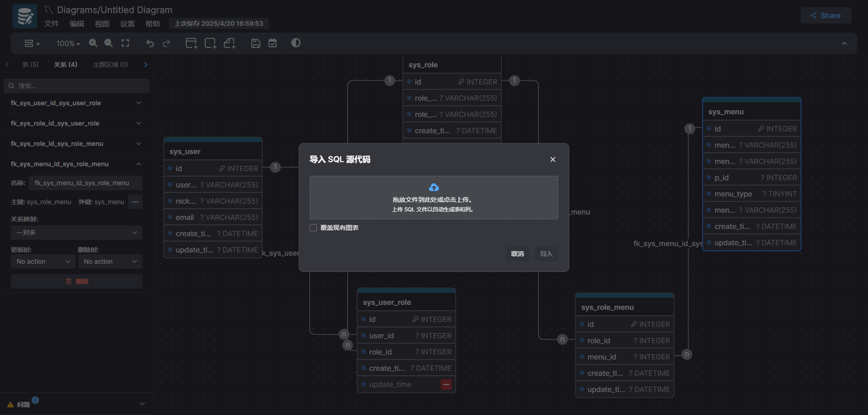Image resolution: width=868 pixels, height=415 pixels.
Task: Click the zoom out magnifier icon
Action: 108,43
